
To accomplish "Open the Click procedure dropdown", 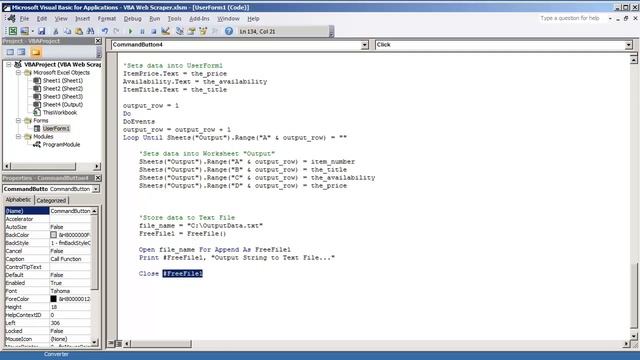I will click(629, 45).
